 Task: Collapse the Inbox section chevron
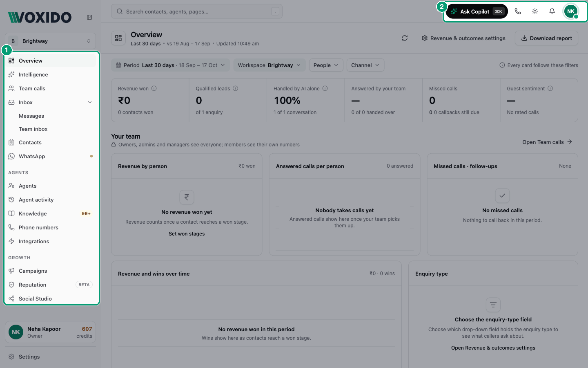pyautogui.click(x=90, y=102)
